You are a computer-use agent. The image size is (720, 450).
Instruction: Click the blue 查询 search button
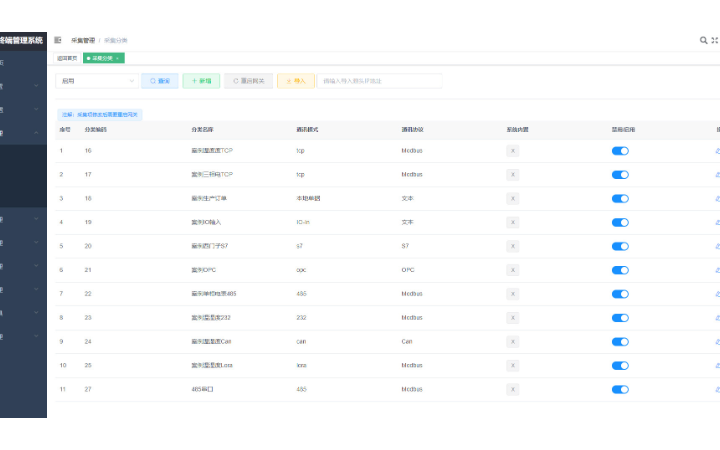click(x=160, y=81)
